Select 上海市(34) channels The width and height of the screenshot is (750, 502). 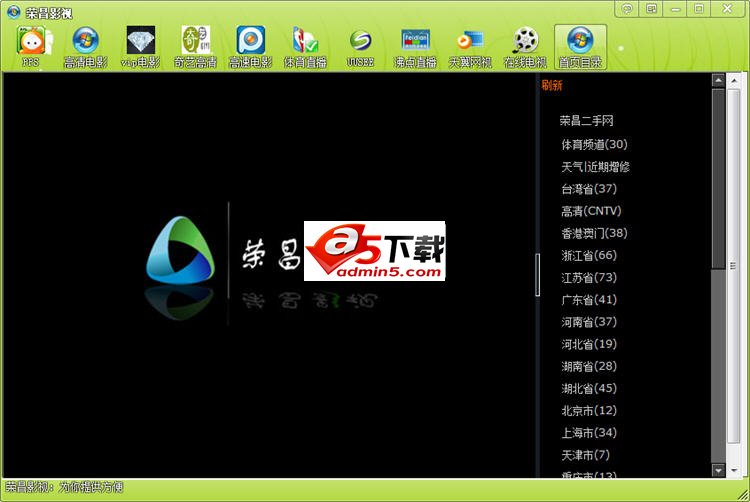click(589, 433)
